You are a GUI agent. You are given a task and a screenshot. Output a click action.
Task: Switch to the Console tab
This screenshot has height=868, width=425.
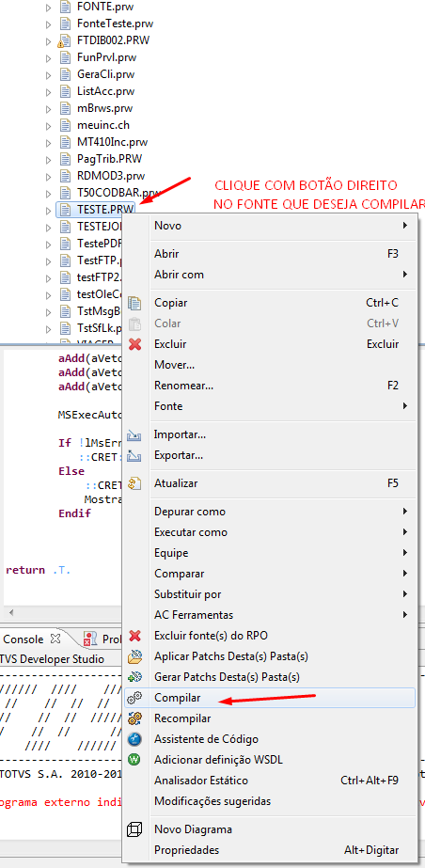click(24, 639)
